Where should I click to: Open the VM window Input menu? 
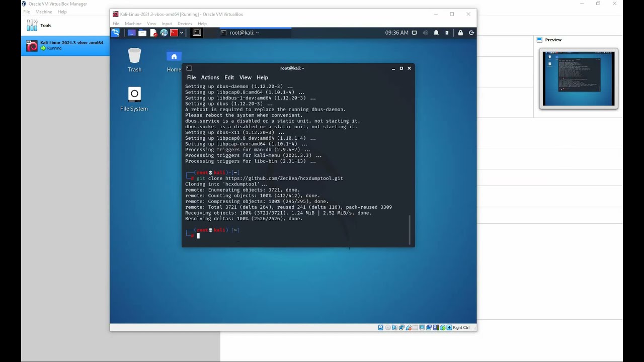click(x=167, y=24)
